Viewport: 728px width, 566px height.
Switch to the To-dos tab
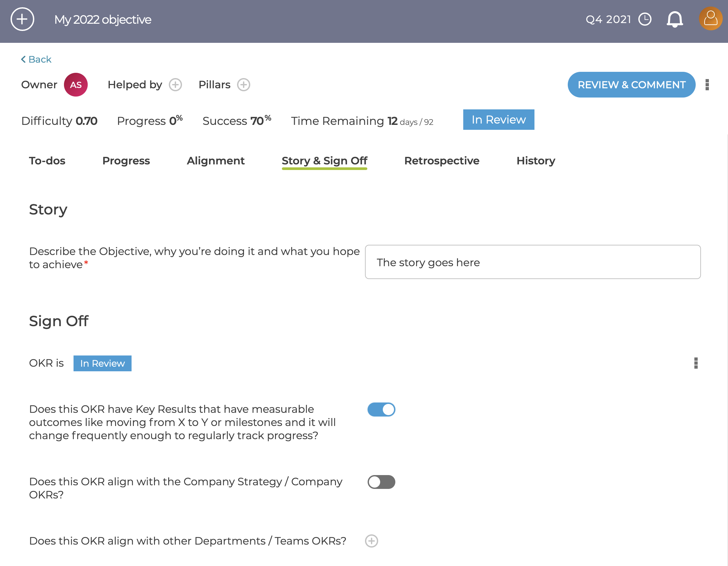[x=47, y=161]
